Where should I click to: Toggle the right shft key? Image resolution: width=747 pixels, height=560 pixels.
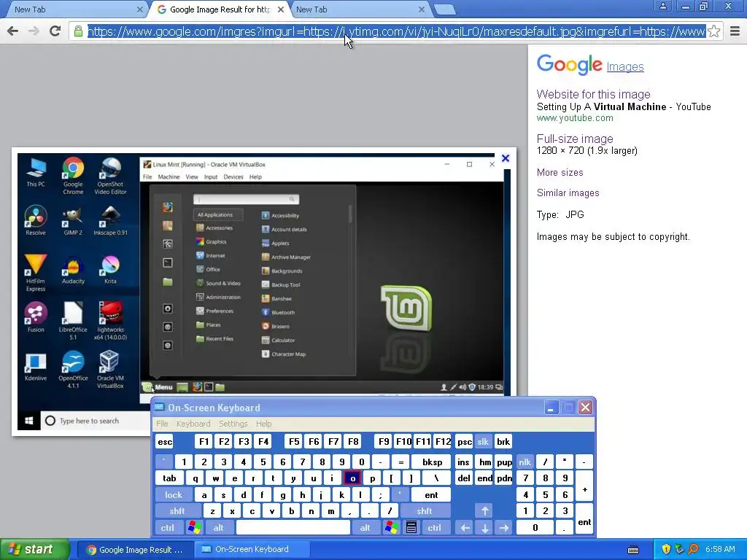[424, 511]
